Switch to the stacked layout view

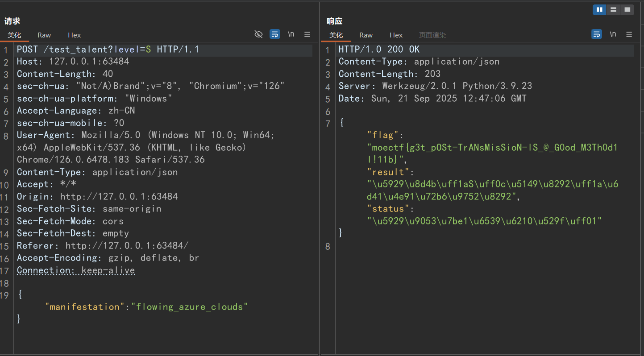click(x=613, y=9)
